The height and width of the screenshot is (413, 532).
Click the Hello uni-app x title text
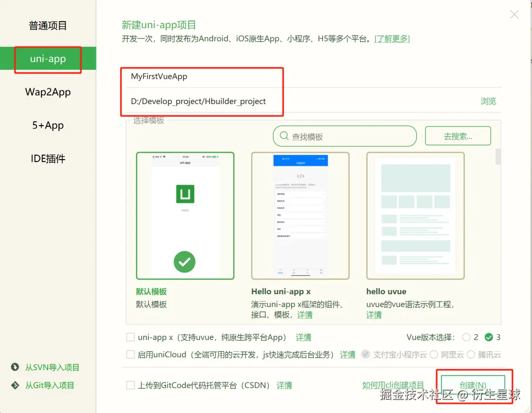(x=281, y=291)
